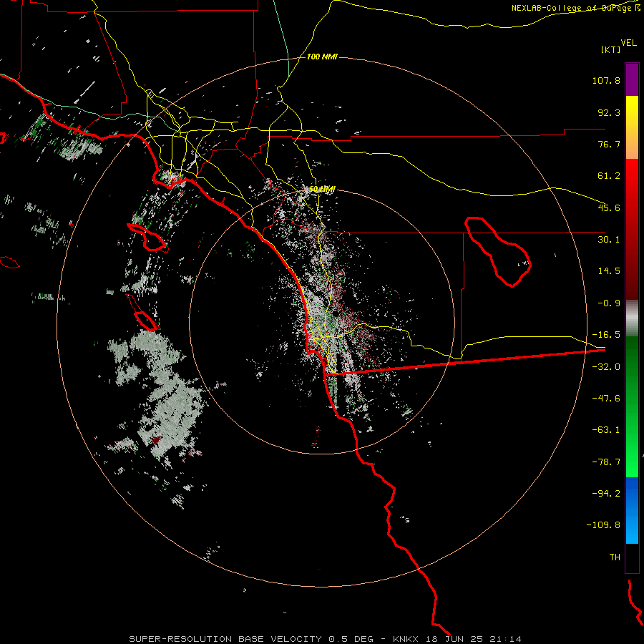644x644 pixels.
Task: Click the 100 NMI range ring label
Action: 322,57
